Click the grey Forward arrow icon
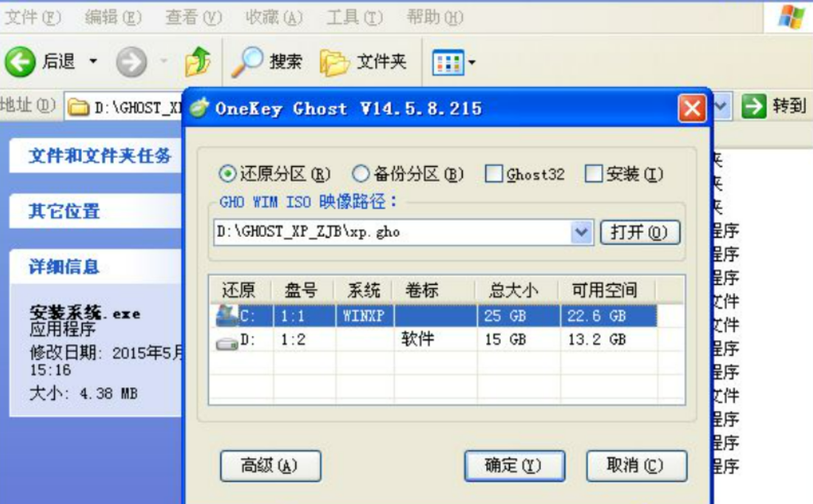Viewport: 813px width, 504px height. (x=131, y=62)
